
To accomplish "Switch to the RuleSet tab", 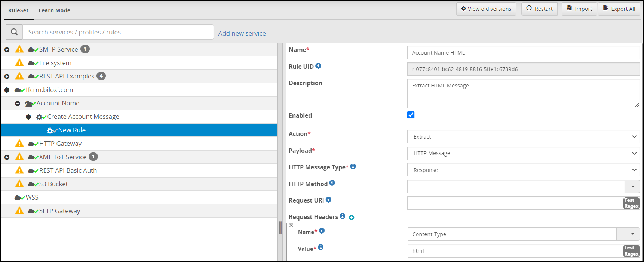I will click(x=18, y=10).
